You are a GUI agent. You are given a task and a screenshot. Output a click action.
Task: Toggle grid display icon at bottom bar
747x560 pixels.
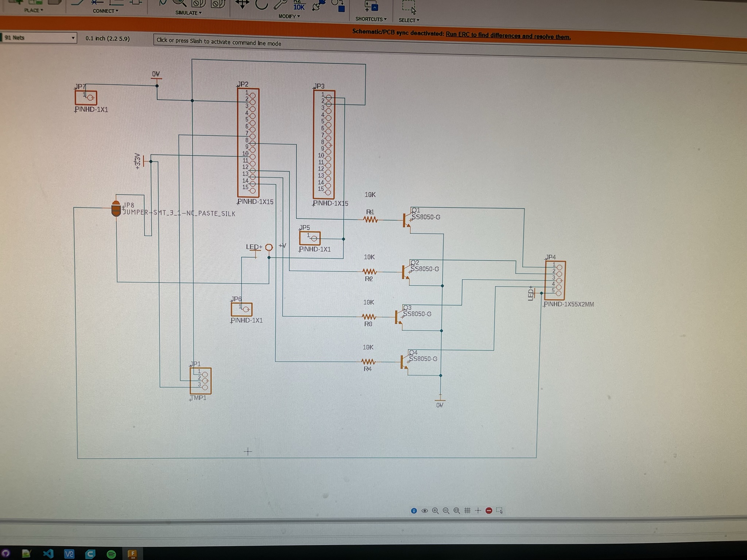click(x=467, y=511)
